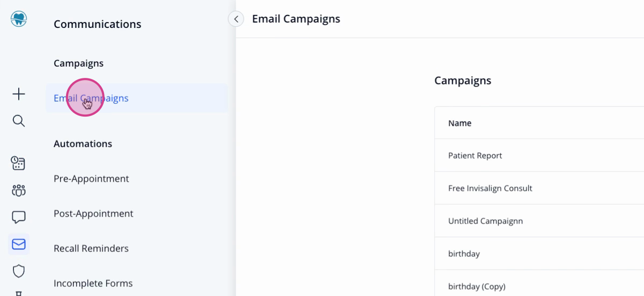644x296 pixels.
Task: Open the calendar schedule icon
Action: (19, 163)
